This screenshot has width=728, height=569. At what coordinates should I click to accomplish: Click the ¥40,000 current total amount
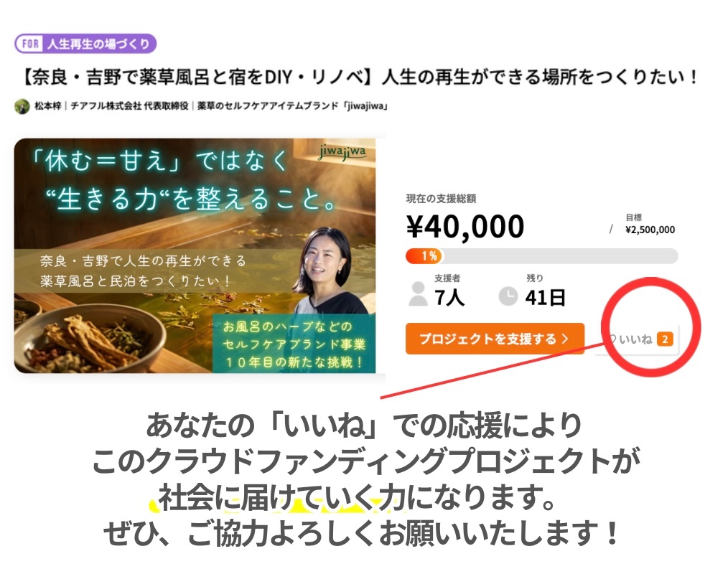click(465, 227)
